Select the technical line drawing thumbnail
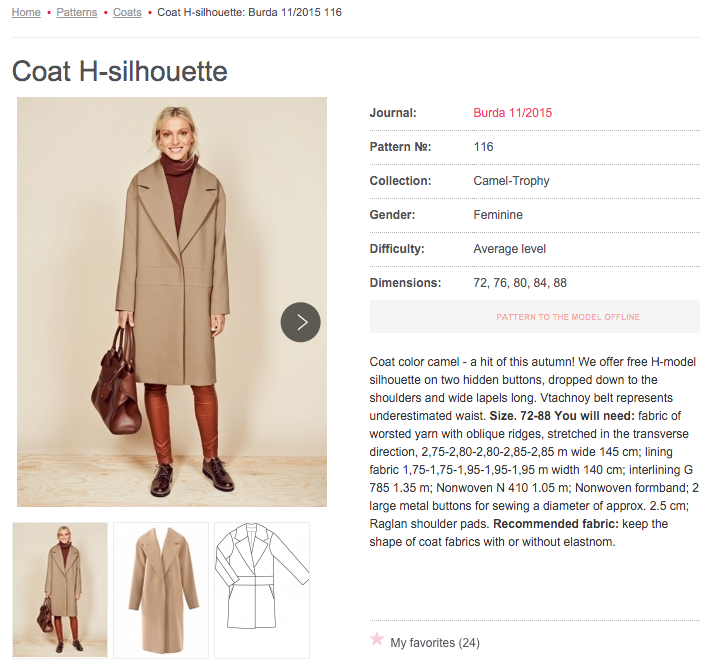Screen dimensions: 716x669 (x=262, y=590)
